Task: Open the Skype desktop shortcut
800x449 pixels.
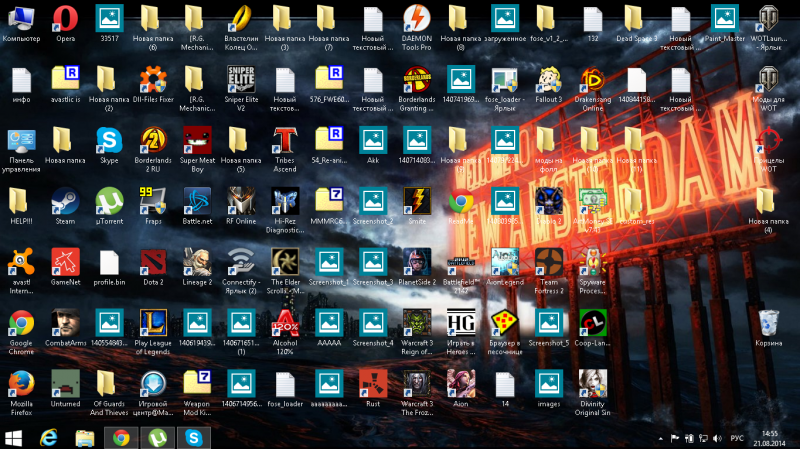Action: [x=109, y=140]
